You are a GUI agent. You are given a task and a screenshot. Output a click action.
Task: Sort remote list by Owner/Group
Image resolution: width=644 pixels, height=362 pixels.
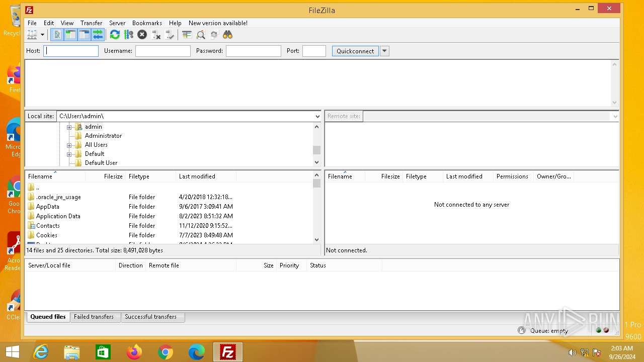[553, 176]
